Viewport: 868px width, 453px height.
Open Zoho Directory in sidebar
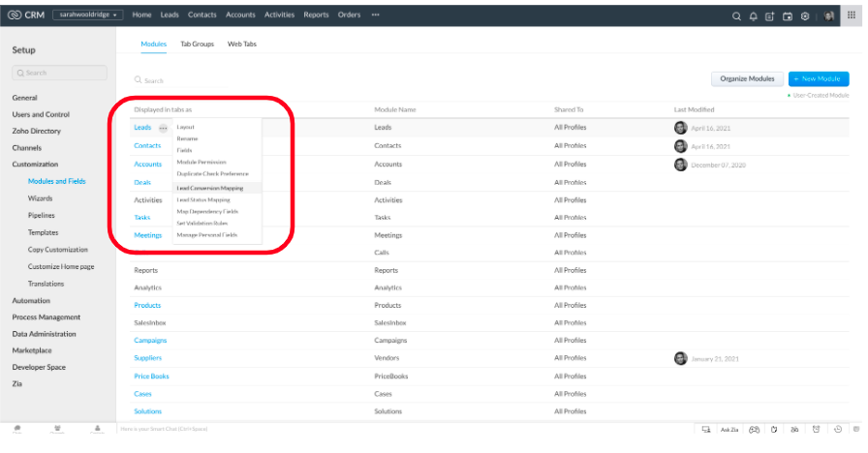37,131
